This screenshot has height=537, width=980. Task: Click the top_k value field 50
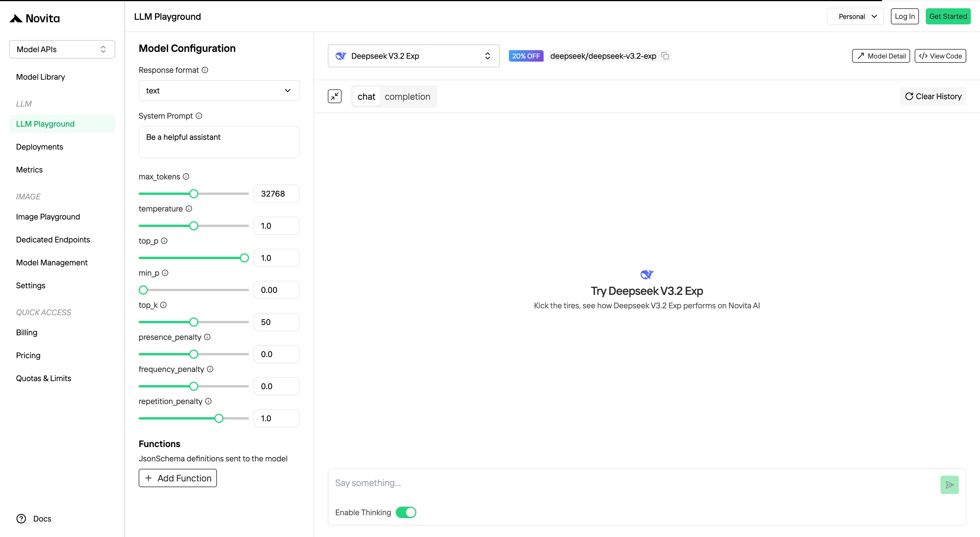click(277, 322)
